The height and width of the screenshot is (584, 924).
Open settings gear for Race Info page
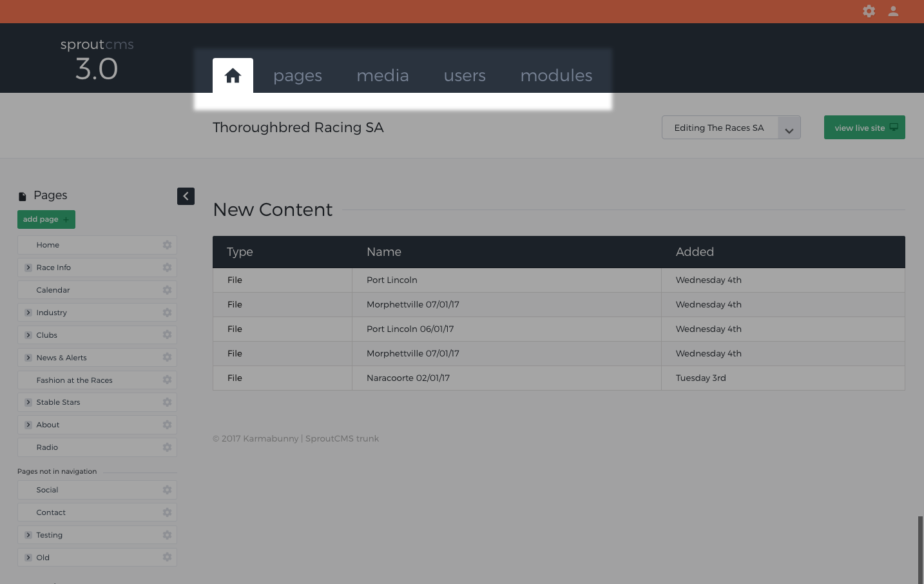[167, 268]
